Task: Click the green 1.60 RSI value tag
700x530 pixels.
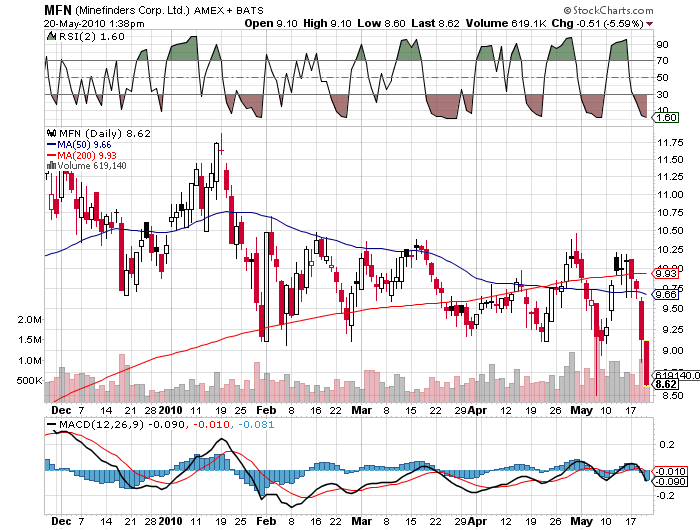Action: point(666,117)
